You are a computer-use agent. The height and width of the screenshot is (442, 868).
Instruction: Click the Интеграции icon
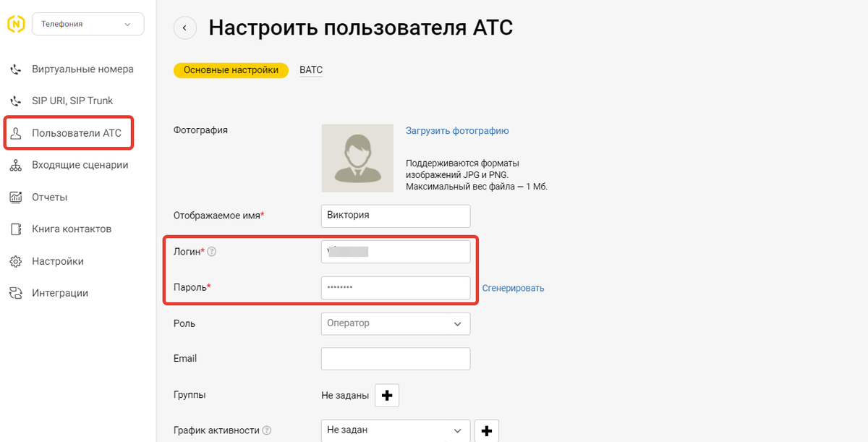click(16, 293)
